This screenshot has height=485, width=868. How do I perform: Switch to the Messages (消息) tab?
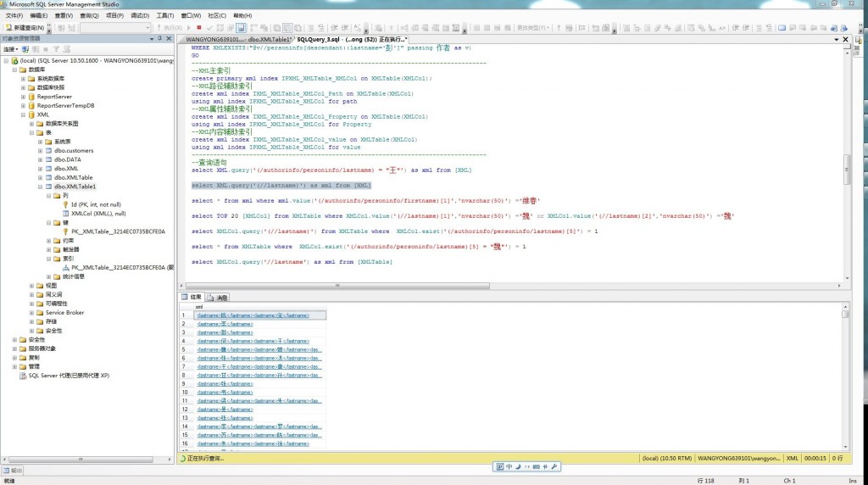[218, 298]
